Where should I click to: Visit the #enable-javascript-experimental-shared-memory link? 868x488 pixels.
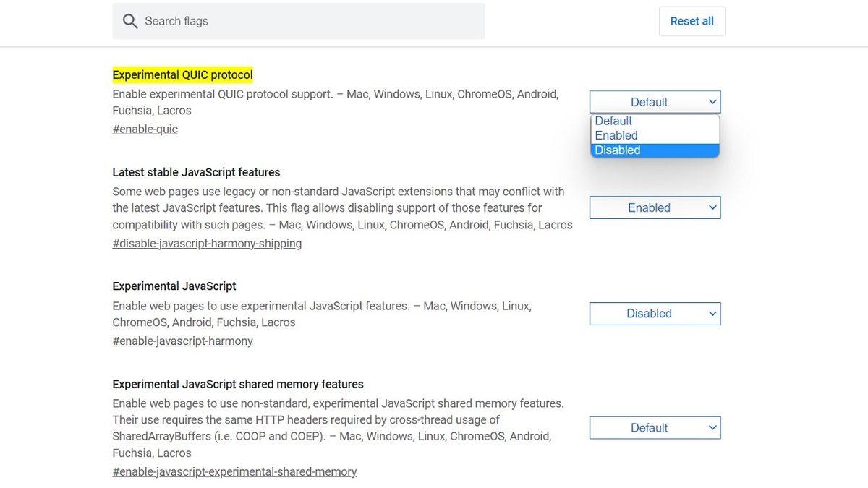(x=234, y=472)
